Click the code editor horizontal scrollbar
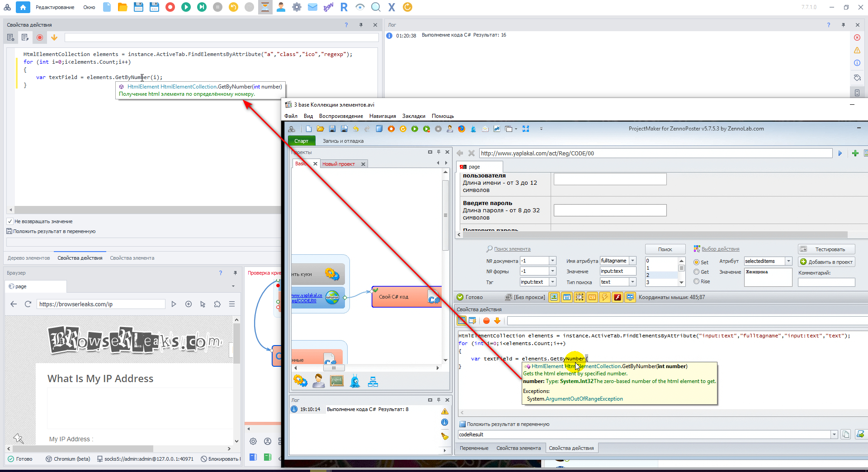868x472 pixels. pyautogui.click(x=147, y=210)
